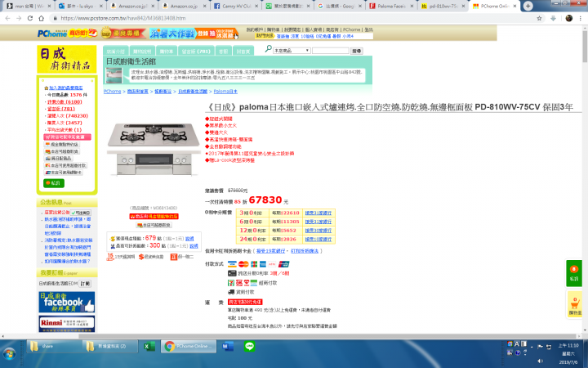Click the PChome breadcrumb link
Screen dimensions: 588x368
[x=112, y=92]
